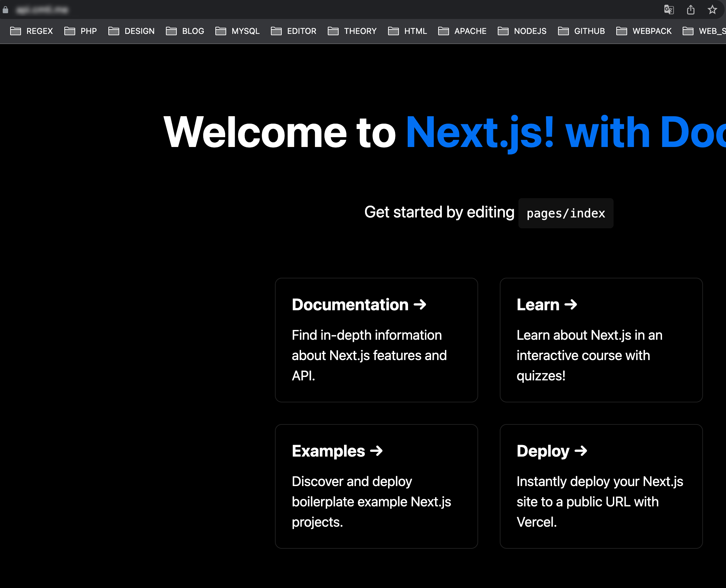
Task: Click the lock icon in address bar
Action: [5, 10]
